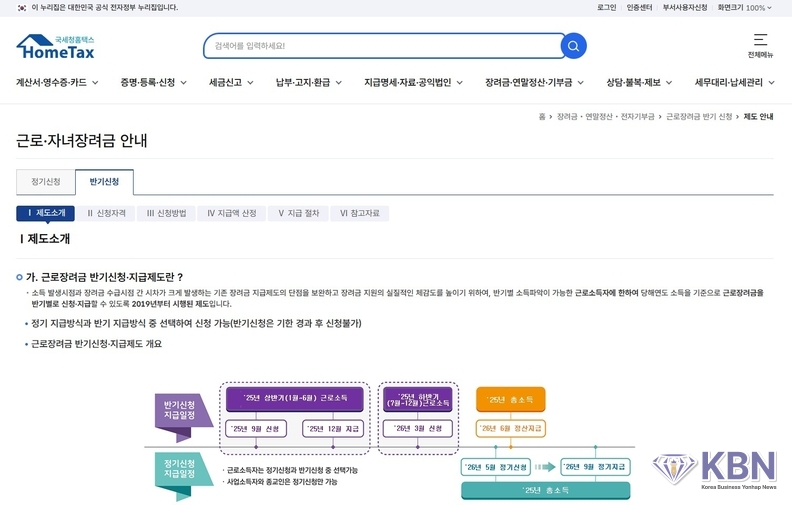Click the HomeTax logo
The width and height of the screenshot is (792, 505).
pos(56,47)
